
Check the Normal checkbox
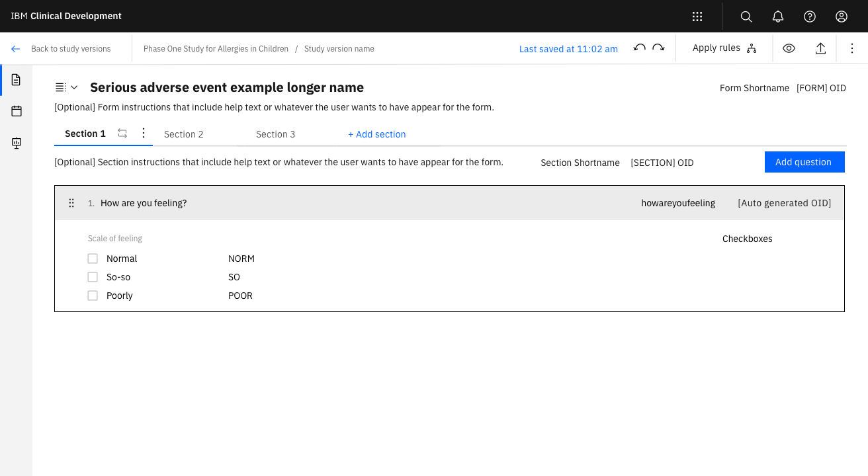pos(93,258)
